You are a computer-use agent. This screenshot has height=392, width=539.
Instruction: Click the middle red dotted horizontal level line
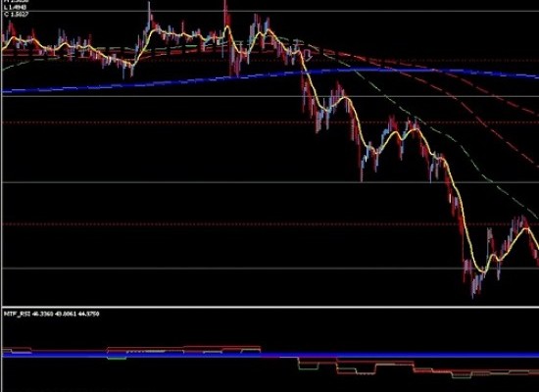pos(270,122)
